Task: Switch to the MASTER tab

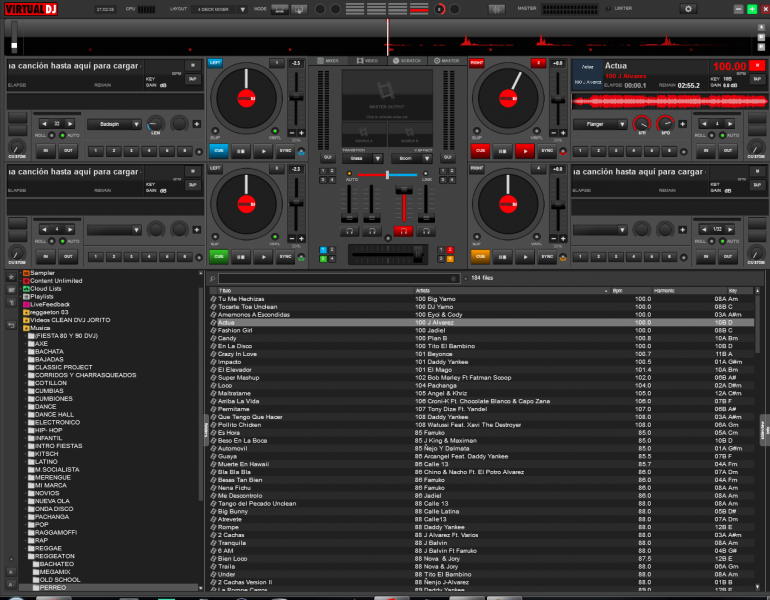Action: tap(446, 61)
